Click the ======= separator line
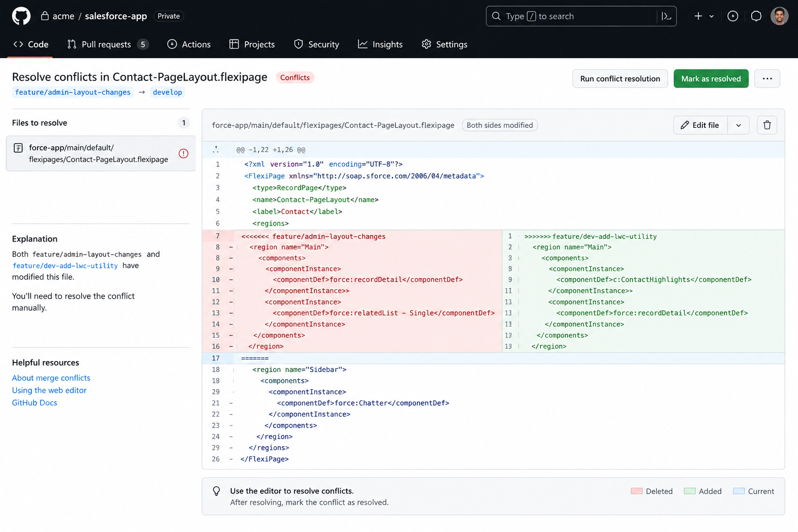Image resolution: width=798 pixels, height=532 pixels. [255, 358]
